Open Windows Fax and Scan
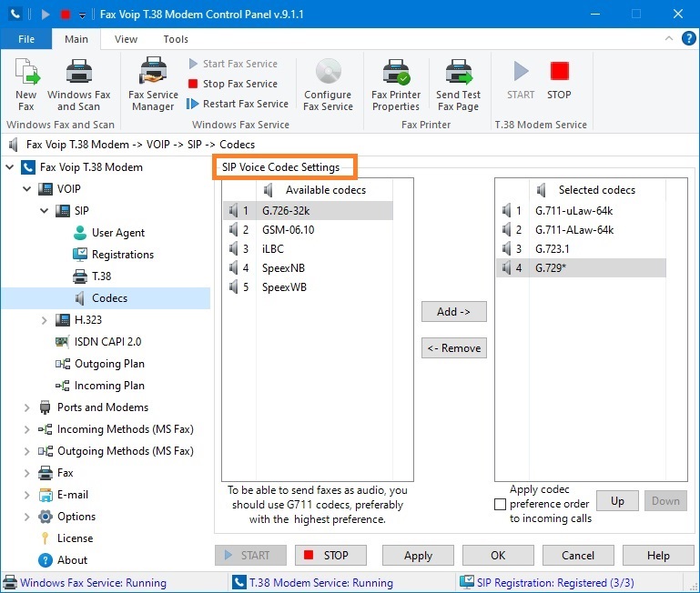 pyautogui.click(x=78, y=85)
